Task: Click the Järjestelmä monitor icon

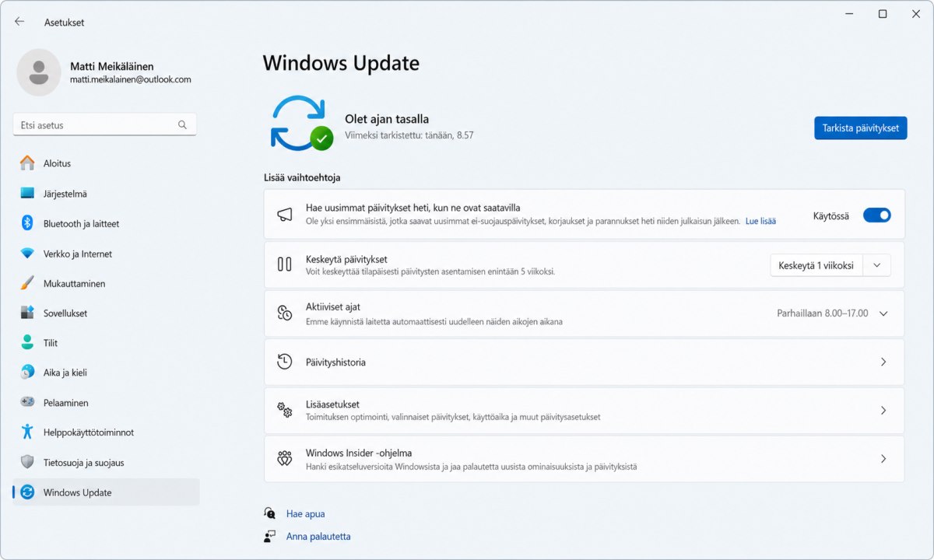Action: coord(27,194)
